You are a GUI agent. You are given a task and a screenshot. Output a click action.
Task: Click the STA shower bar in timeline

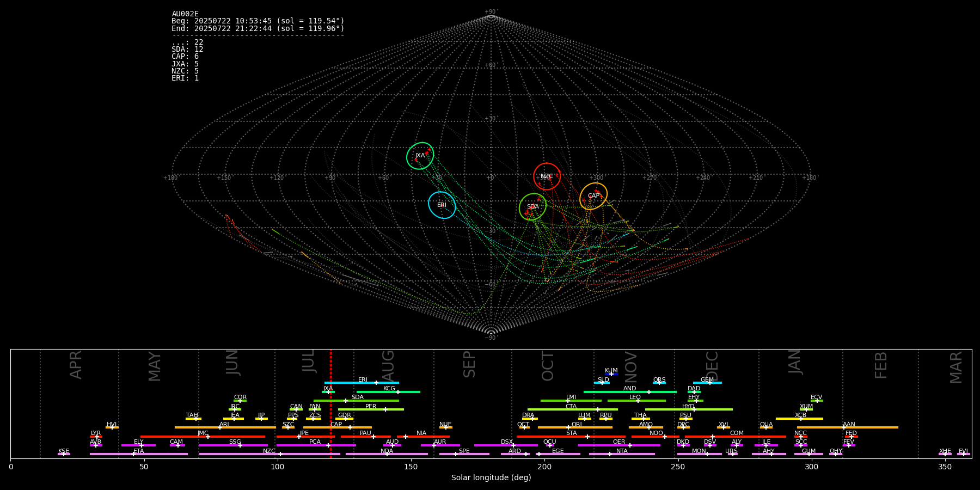[x=571, y=436]
